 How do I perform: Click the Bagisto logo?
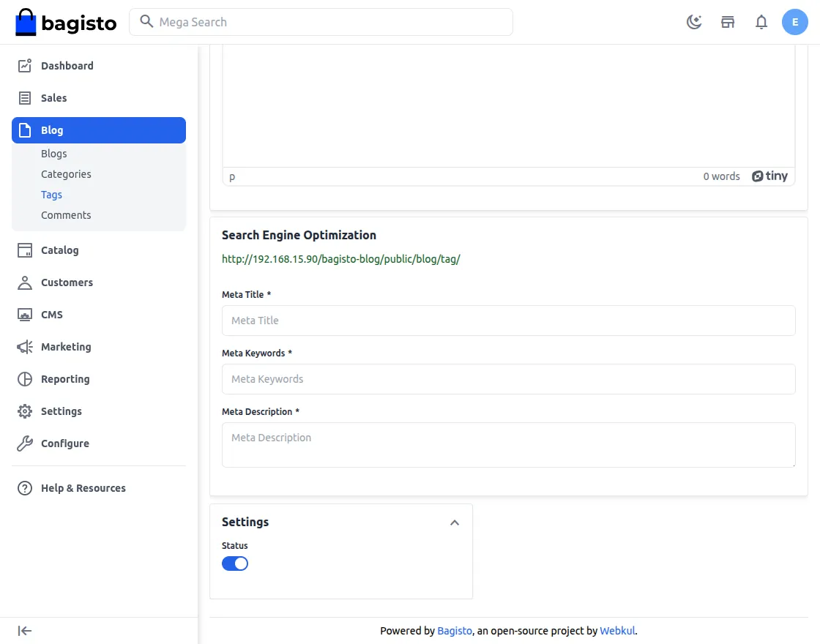(66, 22)
